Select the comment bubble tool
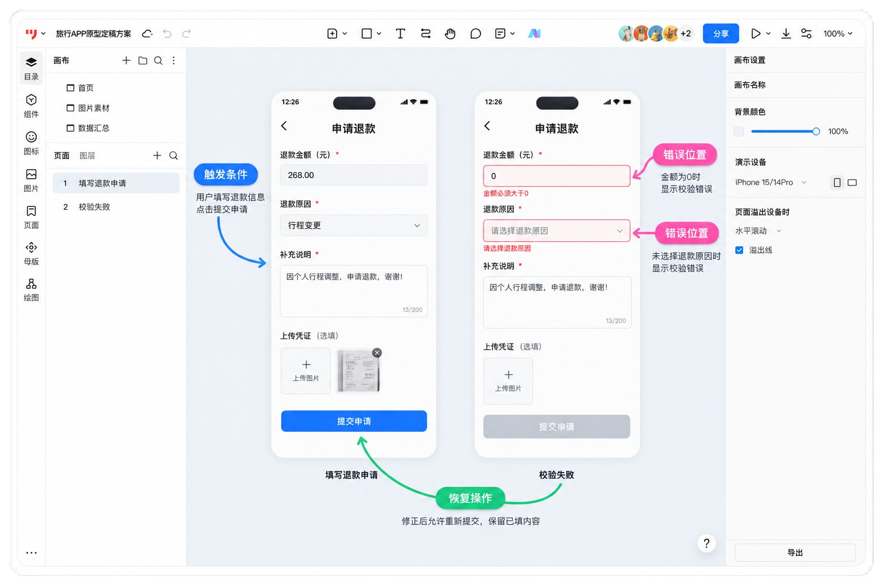This screenshot has width=882, height=588. (x=475, y=34)
